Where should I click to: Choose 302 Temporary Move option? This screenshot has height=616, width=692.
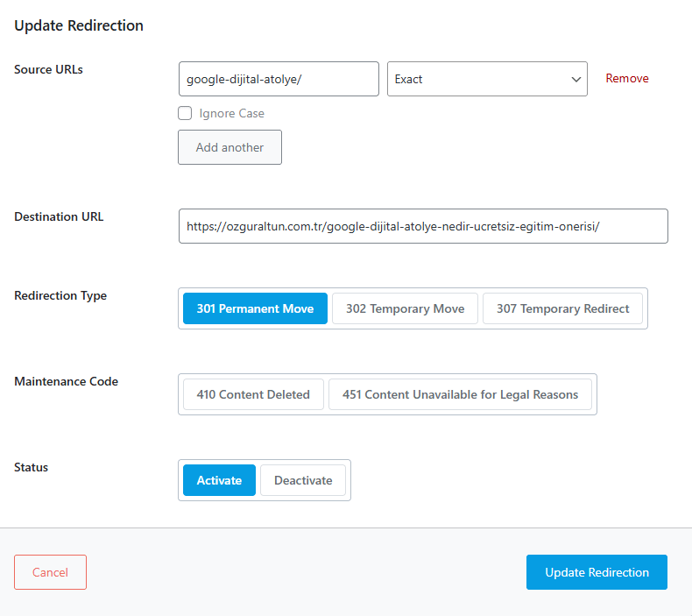[x=405, y=308]
